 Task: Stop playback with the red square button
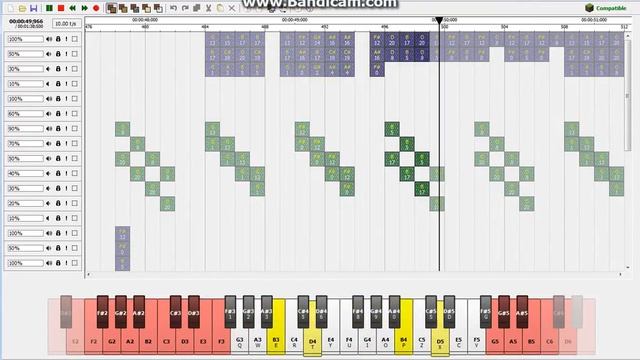pos(61,8)
